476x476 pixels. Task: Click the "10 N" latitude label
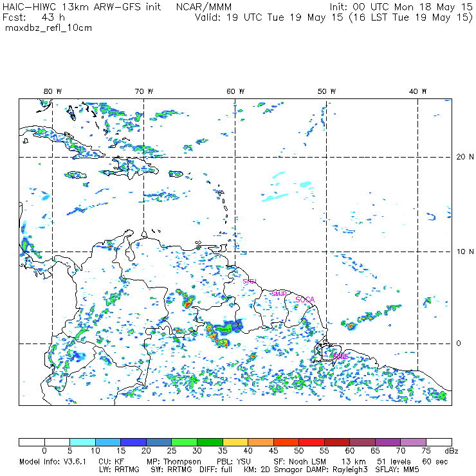[x=465, y=252]
